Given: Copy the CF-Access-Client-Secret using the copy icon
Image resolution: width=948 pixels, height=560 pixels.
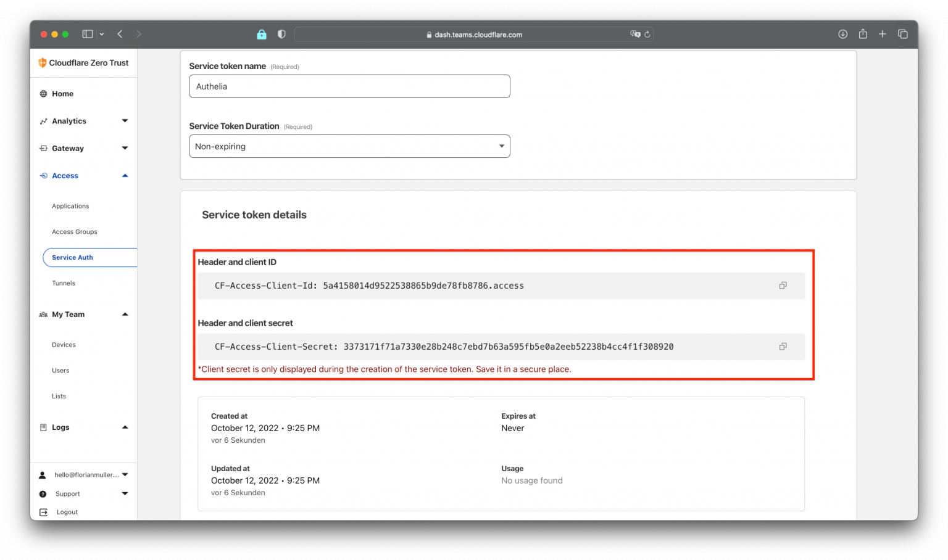Looking at the screenshot, I should [783, 347].
